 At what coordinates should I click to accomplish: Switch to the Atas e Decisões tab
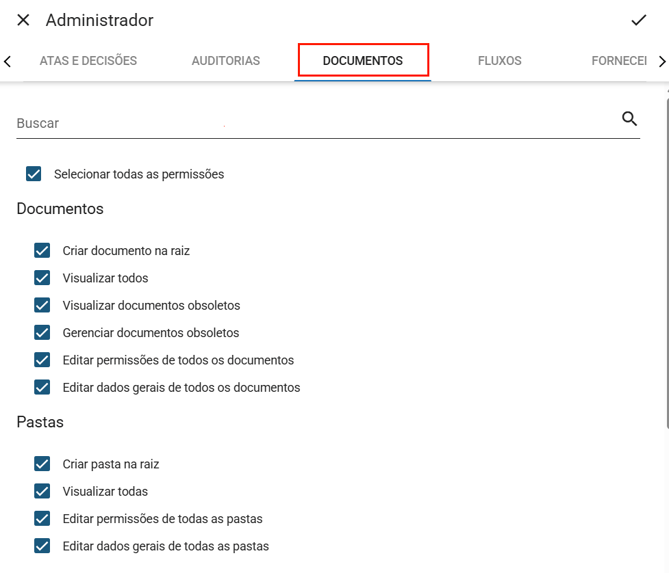pyautogui.click(x=88, y=61)
